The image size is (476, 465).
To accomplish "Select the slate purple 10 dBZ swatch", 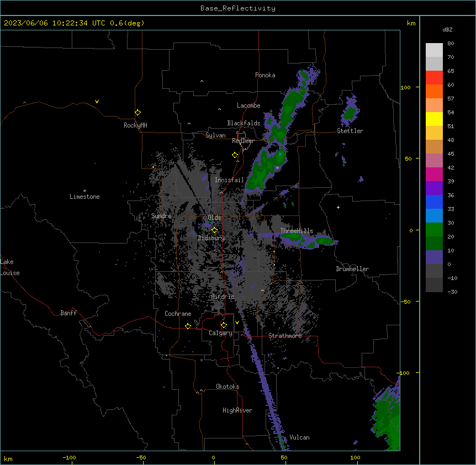I will (434, 257).
